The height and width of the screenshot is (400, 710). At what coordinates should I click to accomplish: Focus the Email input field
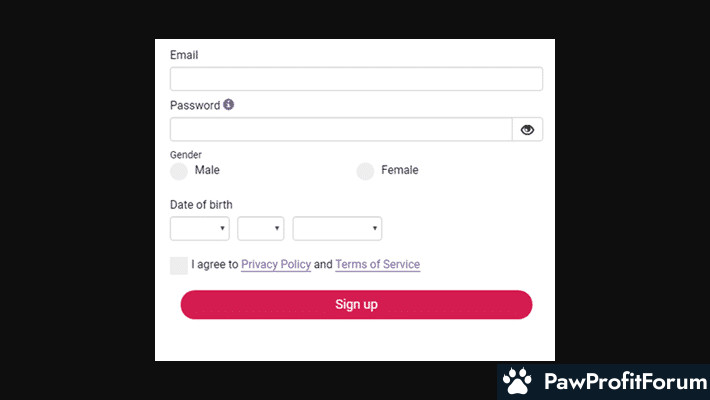coord(356,79)
